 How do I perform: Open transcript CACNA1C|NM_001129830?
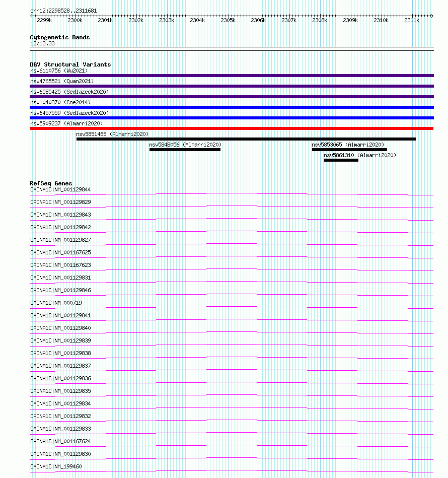click(60, 454)
